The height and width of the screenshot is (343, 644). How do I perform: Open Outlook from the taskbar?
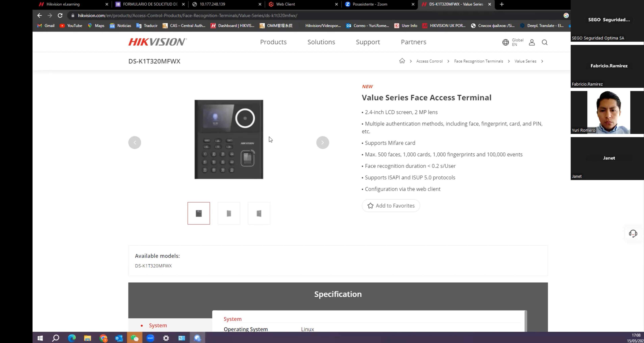pyautogui.click(x=119, y=338)
